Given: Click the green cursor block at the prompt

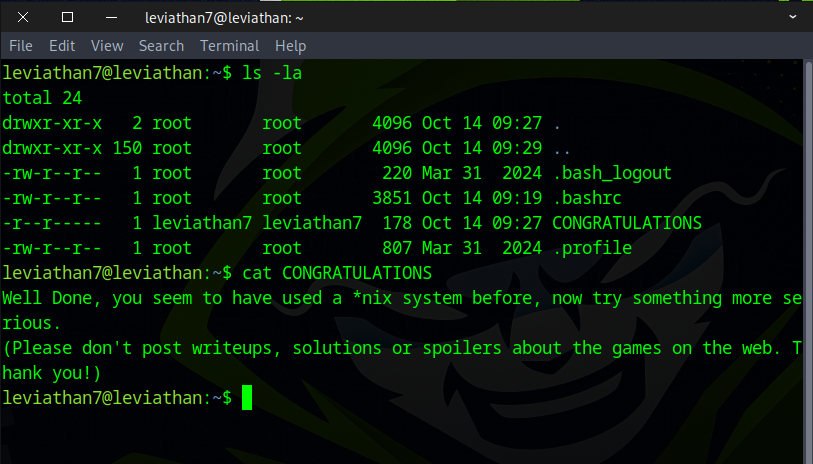Looking at the screenshot, I should click(x=247, y=398).
